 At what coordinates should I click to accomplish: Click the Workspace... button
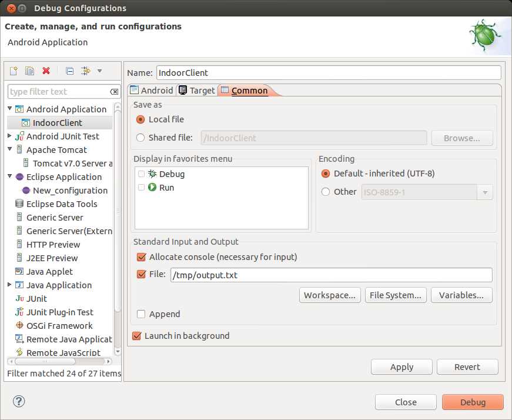[x=330, y=295]
